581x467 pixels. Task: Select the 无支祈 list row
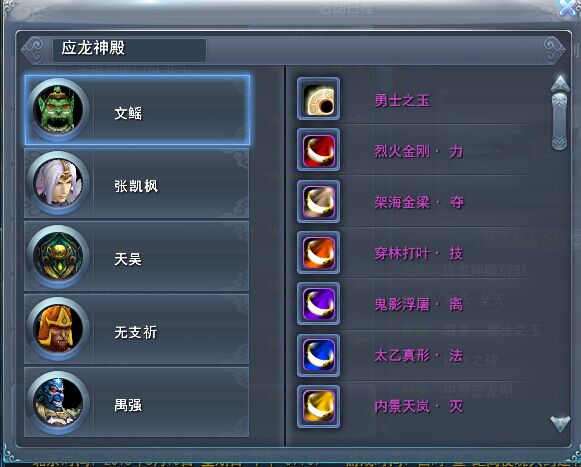click(x=136, y=329)
